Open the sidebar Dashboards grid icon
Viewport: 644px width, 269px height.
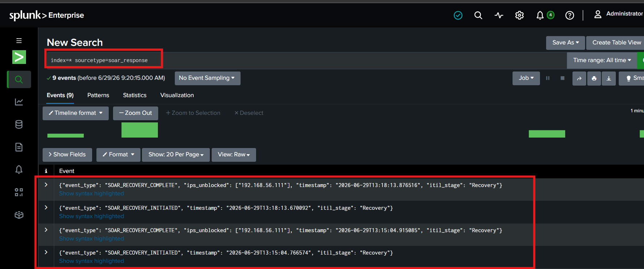19,192
